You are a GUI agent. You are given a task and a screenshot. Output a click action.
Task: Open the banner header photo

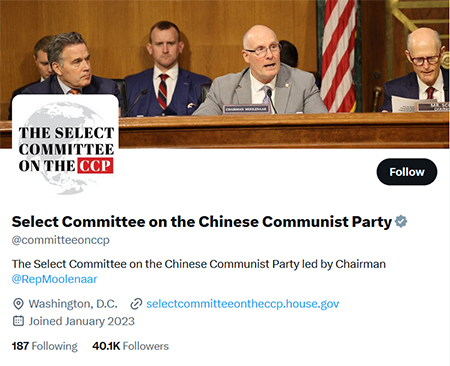click(x=225, y=74)
